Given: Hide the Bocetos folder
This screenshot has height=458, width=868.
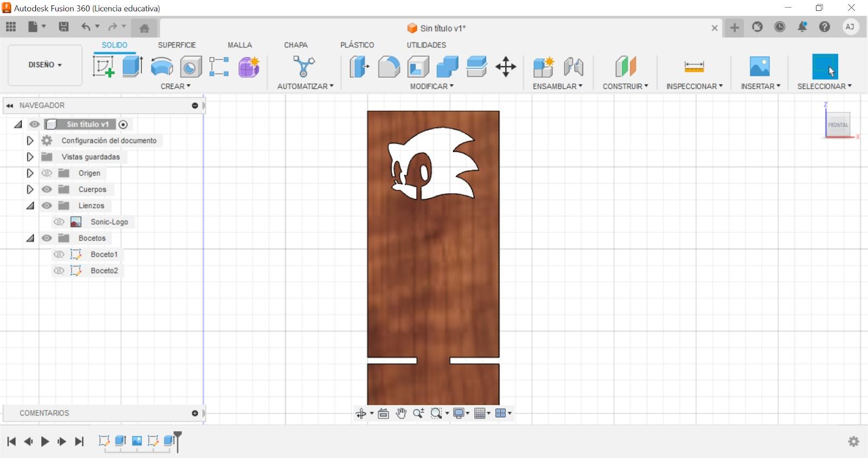Looking at the screenshot, I should (x=47, y=238).
